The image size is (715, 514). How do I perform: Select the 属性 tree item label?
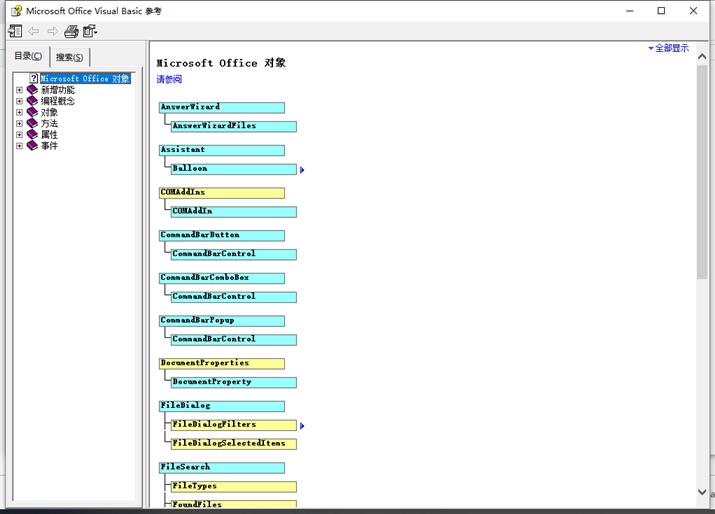pos(49,135)
